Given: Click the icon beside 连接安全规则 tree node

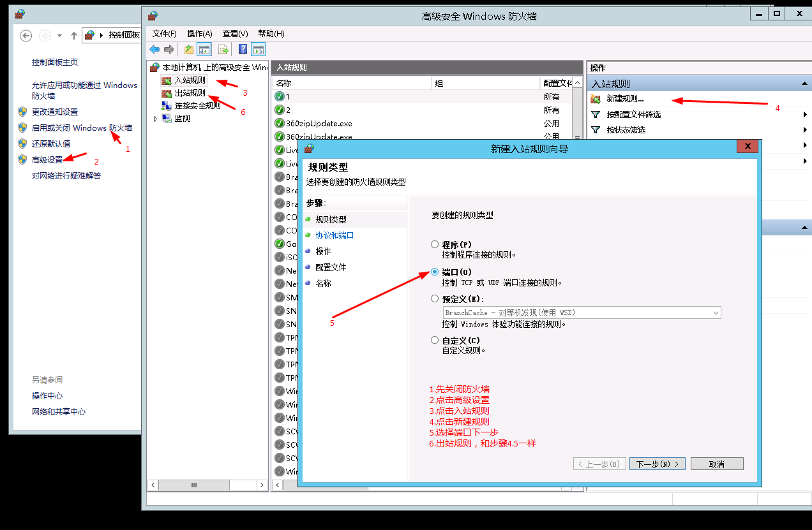Looking at the screenshot, I should [x=167, y=106].
